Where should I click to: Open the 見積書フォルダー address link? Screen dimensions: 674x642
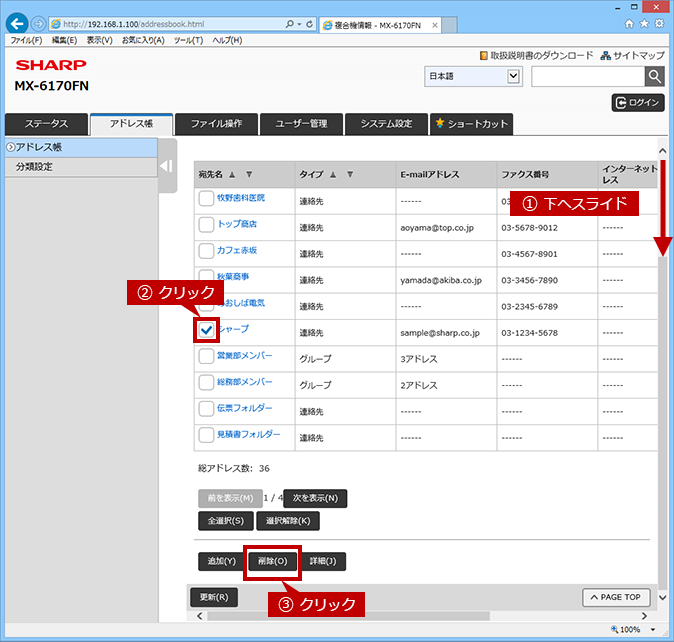pos(248,434)
